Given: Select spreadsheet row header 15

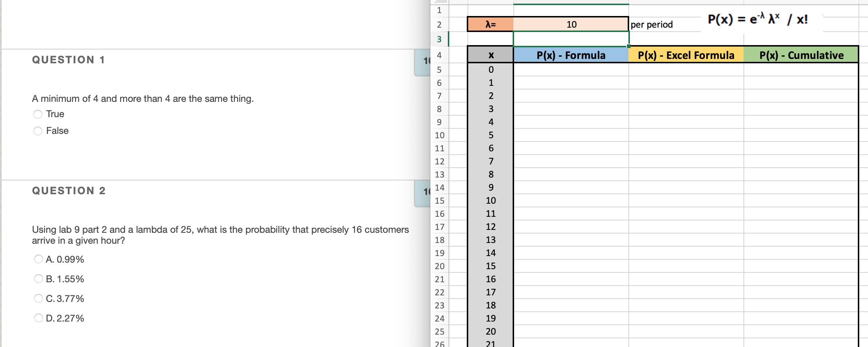Looking at the screenshot, I should (x=439, y=200).
